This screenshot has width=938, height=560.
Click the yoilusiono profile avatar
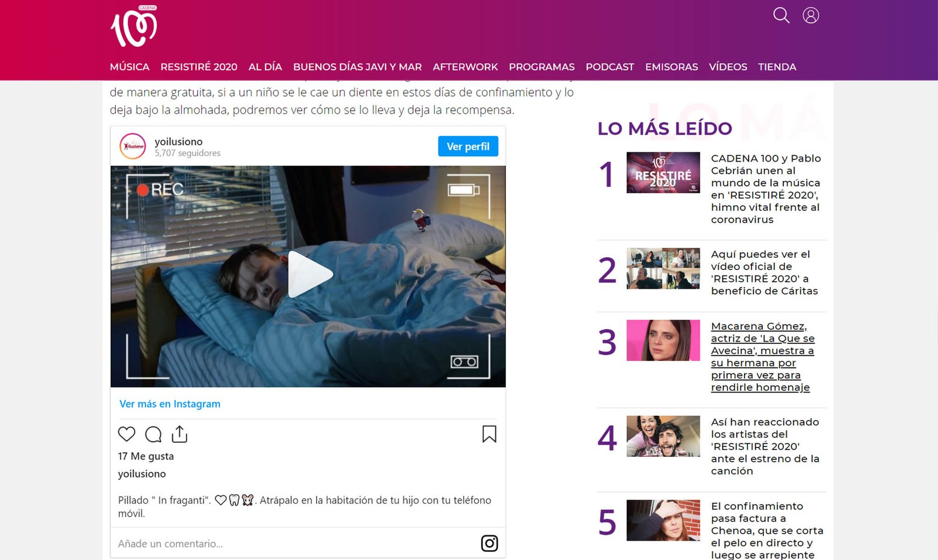click(x=133, y=146)
